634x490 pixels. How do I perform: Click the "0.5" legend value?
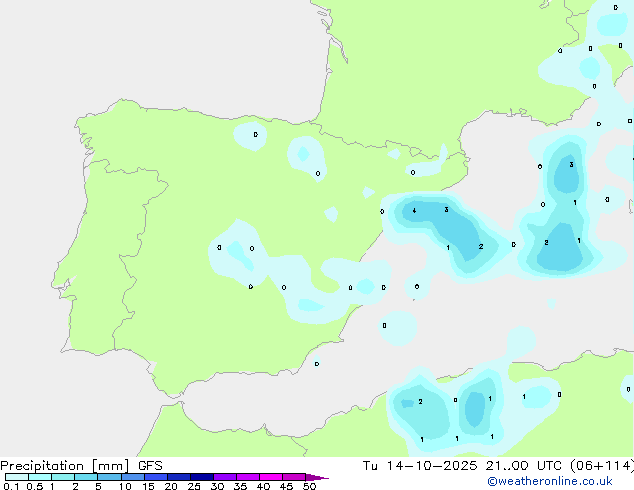[35, 486]
